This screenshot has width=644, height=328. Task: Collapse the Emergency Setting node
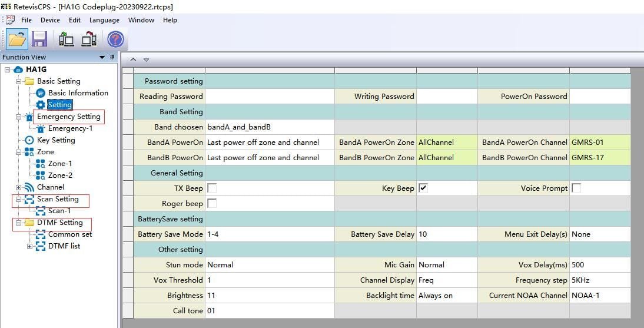click(x=18, y=117)
